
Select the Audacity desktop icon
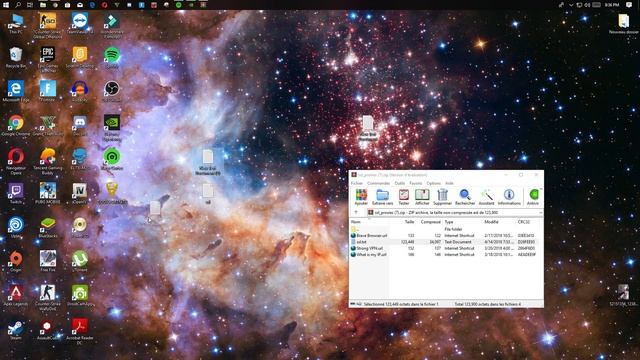pyautogui.click(x=80, y=91)
